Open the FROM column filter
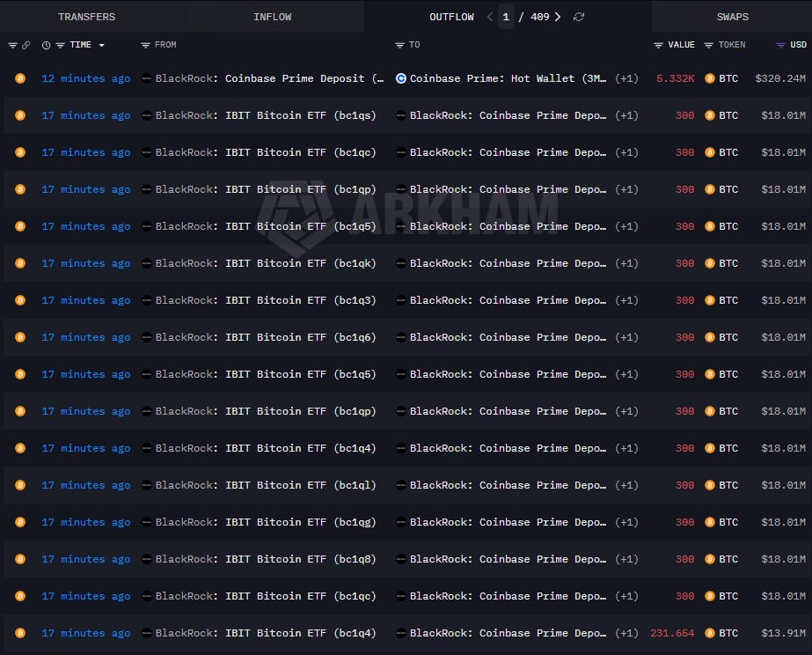The height and width of the screenshot is (655, 812). [145, 45]
